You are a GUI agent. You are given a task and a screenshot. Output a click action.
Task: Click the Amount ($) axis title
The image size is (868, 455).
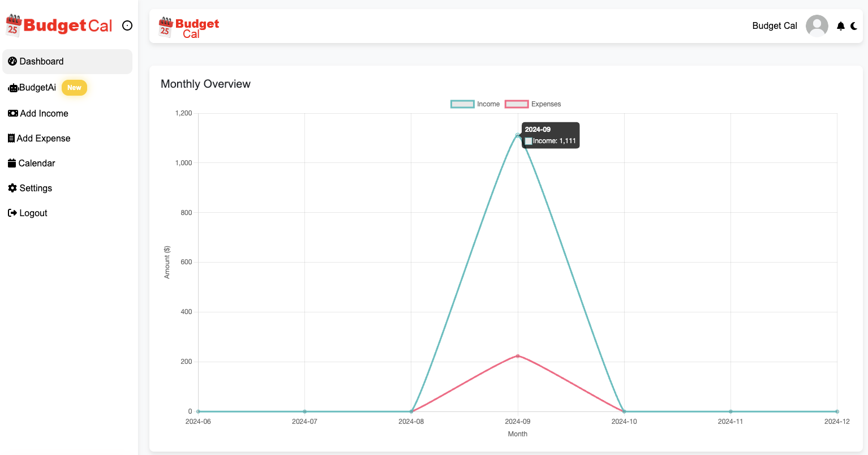[167, 262]
